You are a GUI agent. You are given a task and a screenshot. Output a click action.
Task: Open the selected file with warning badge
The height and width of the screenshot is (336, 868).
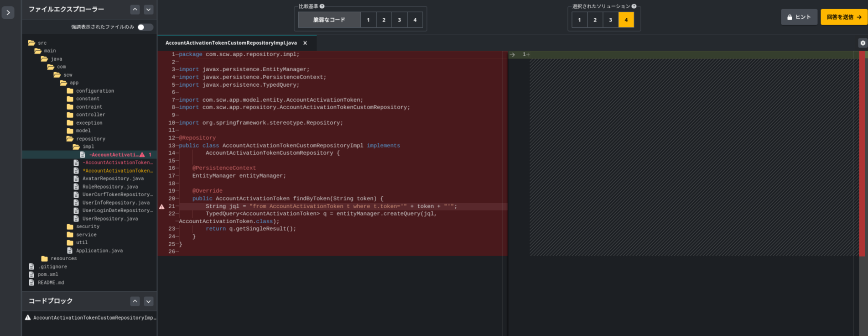89,155
